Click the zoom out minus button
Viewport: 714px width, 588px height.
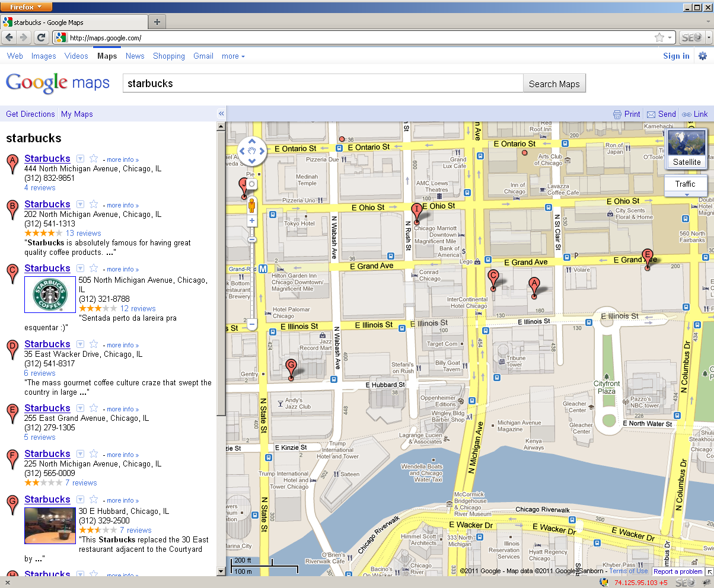pyautogui.click(x=252, y=324)
